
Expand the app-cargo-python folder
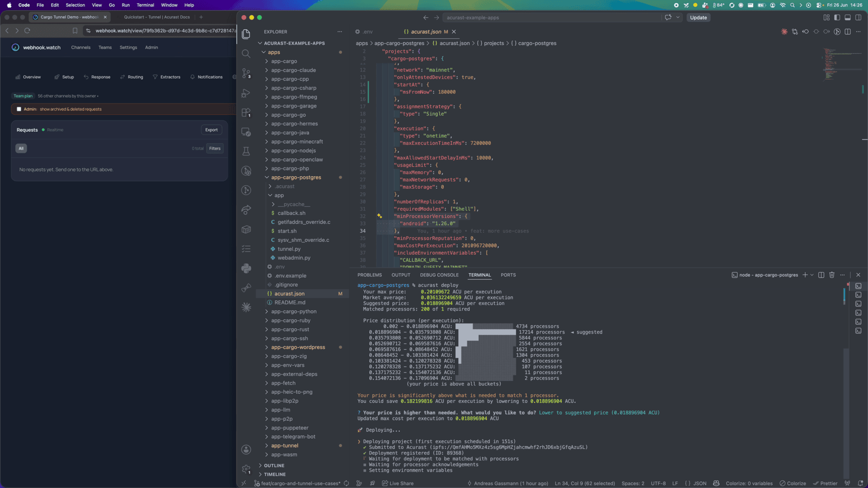tap(266, 311)
